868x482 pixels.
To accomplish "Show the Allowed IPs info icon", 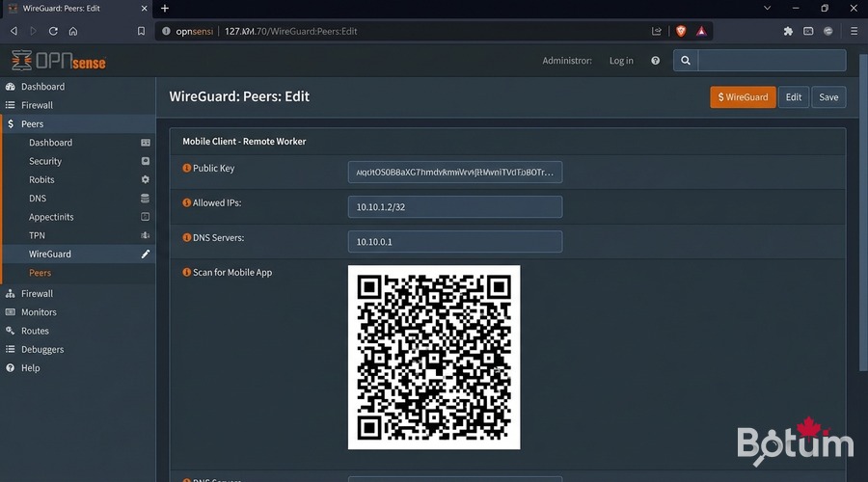I will click(x=186, y=202).
